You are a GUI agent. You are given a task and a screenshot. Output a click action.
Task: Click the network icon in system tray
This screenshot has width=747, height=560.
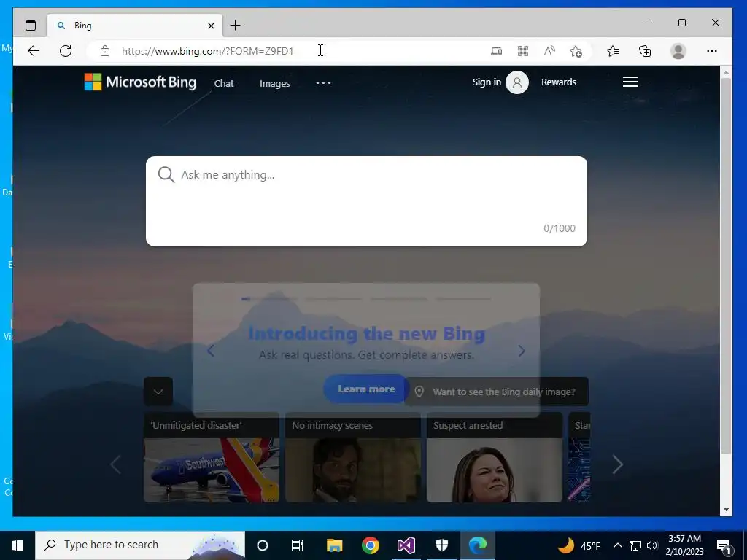(635, 545)
